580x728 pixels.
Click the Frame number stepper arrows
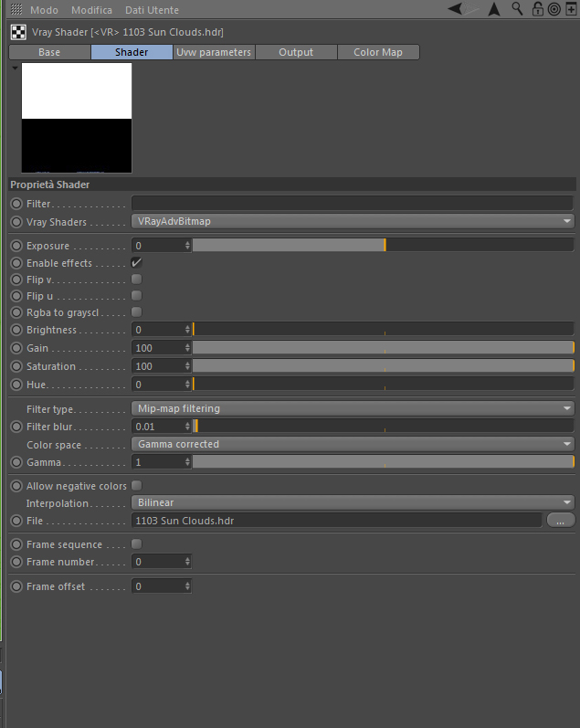187,562
